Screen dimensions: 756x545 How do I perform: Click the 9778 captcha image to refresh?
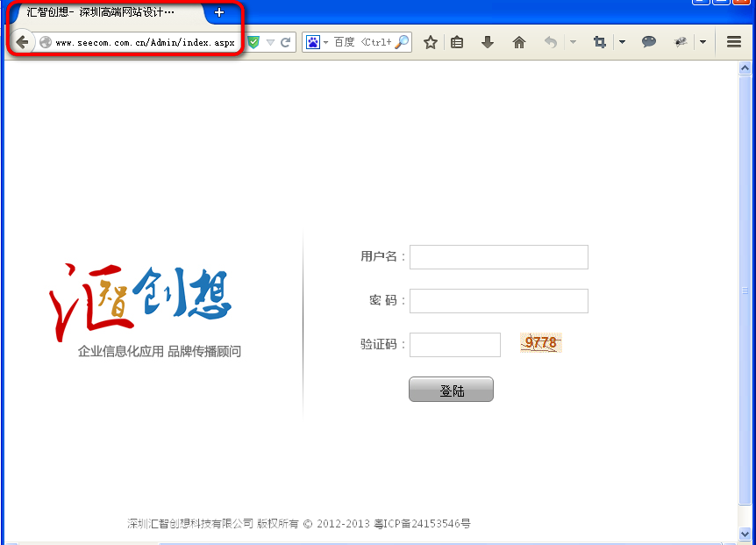tap(541, 343)
